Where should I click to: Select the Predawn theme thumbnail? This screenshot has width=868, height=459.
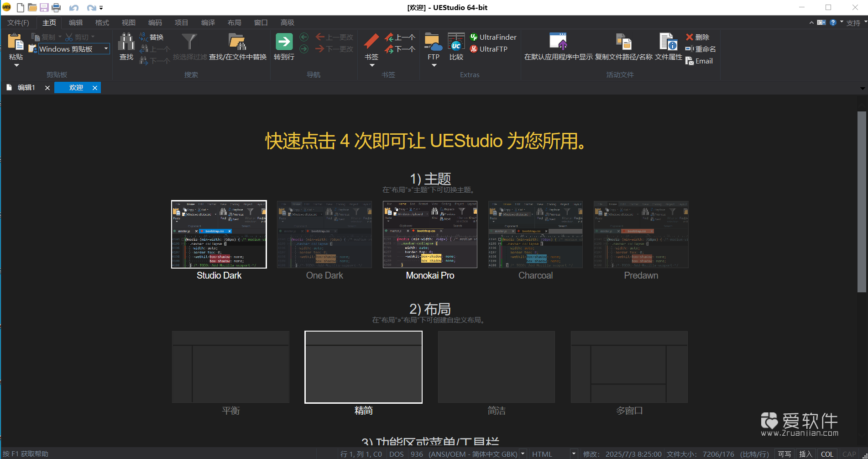[x=641, y=234]
